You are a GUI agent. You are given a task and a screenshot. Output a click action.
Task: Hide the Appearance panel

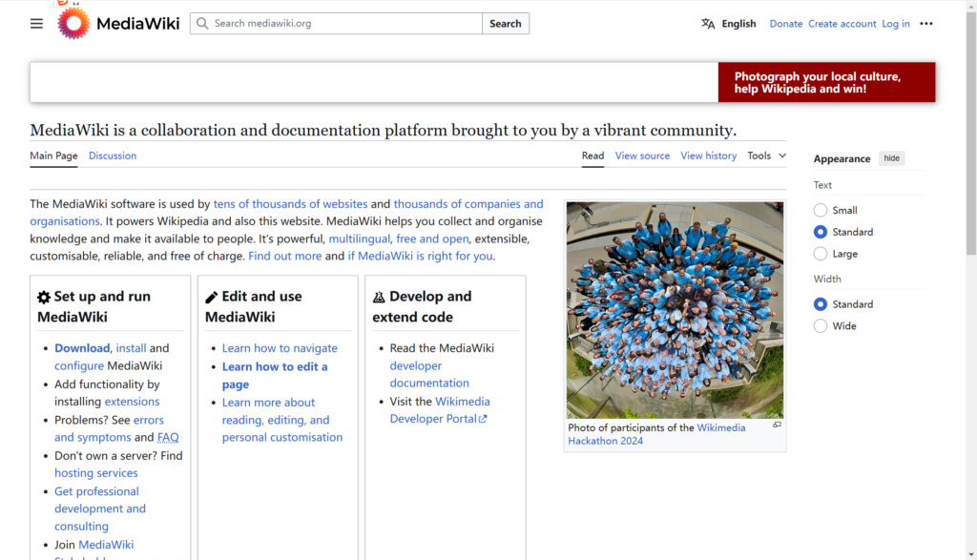pyautogui.click(x=891, y=158)
